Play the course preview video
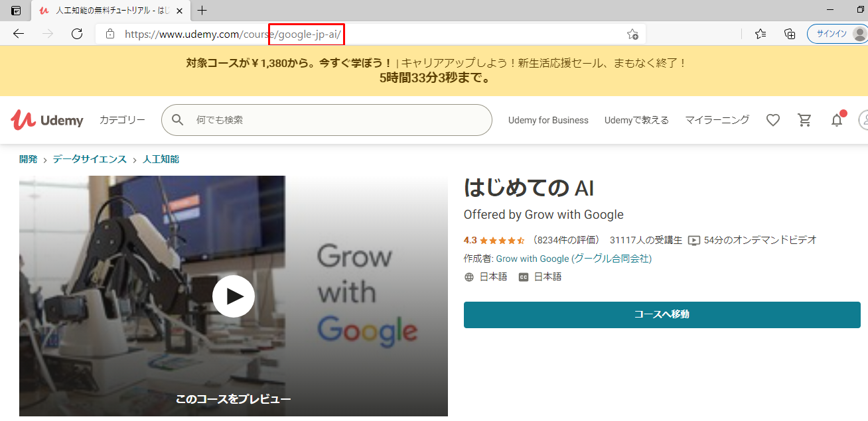The image size is (868, 421). pyautogui.click(x=234, y=296)
